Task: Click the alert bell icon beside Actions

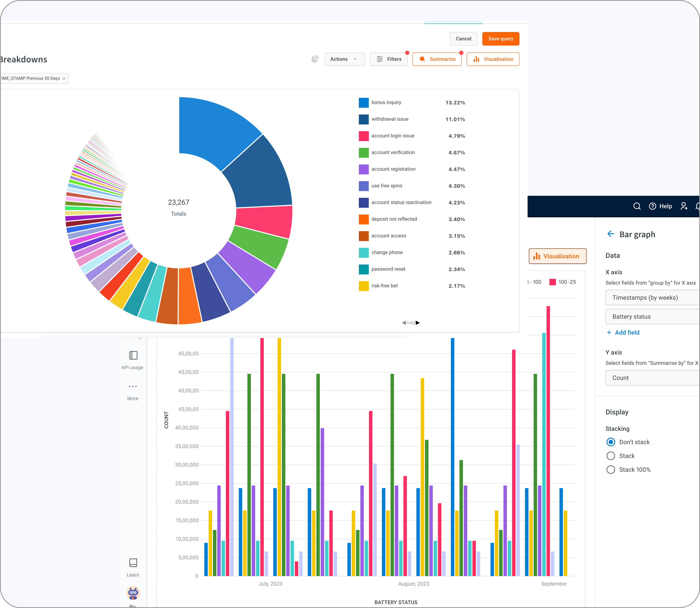Action: 315,59
